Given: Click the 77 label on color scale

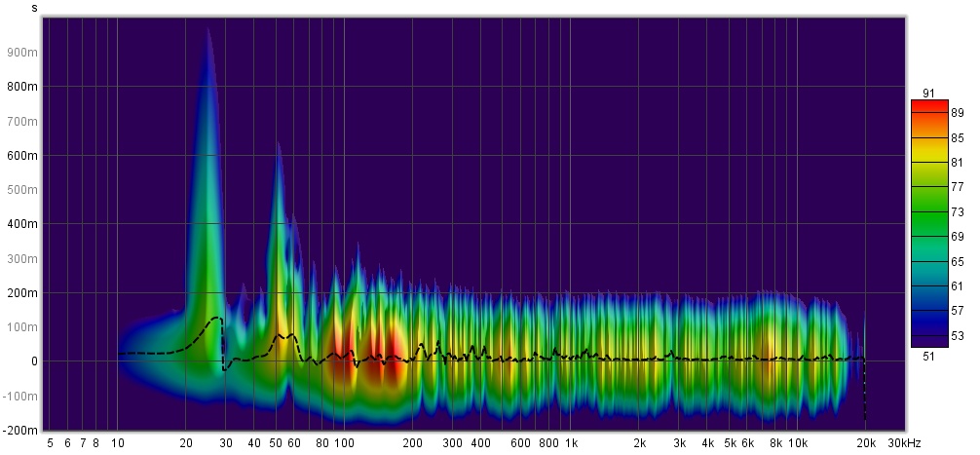Looking at the screenshot, I should click(957, 187).
